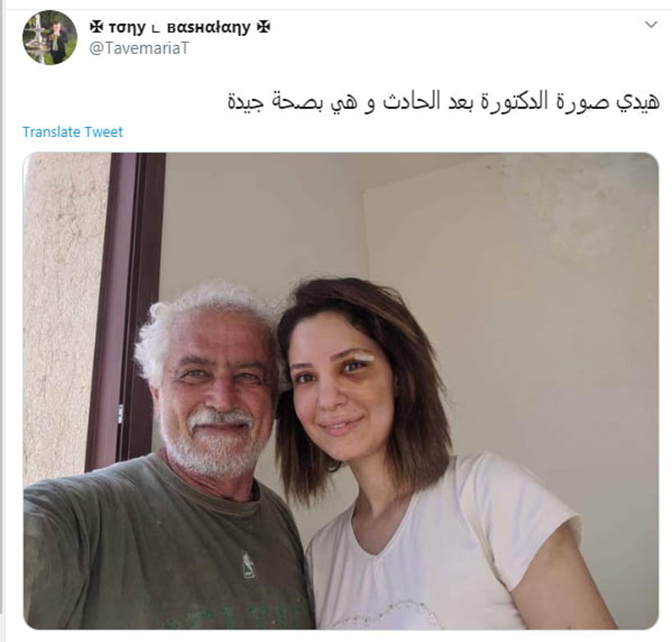This screenshot has width=672, height=642.
Task: Select the Arabic tweet text line
Action: (x=443, y=102)
